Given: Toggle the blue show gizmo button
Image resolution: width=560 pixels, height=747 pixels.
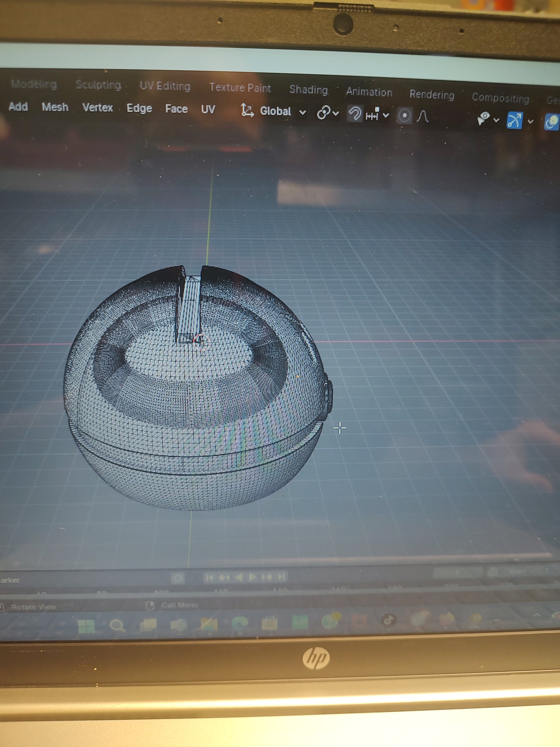Looking at the screenshot, I should [515, 120].
